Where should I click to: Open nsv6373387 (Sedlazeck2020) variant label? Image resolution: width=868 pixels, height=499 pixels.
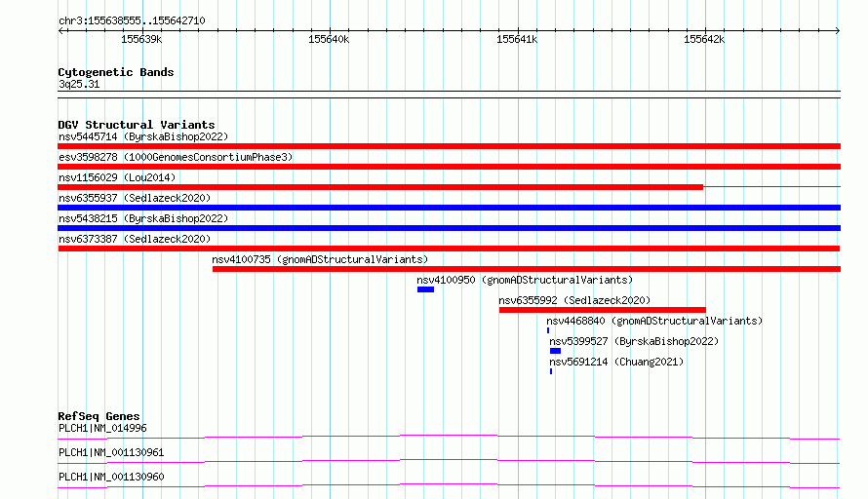tap(135, 239)
